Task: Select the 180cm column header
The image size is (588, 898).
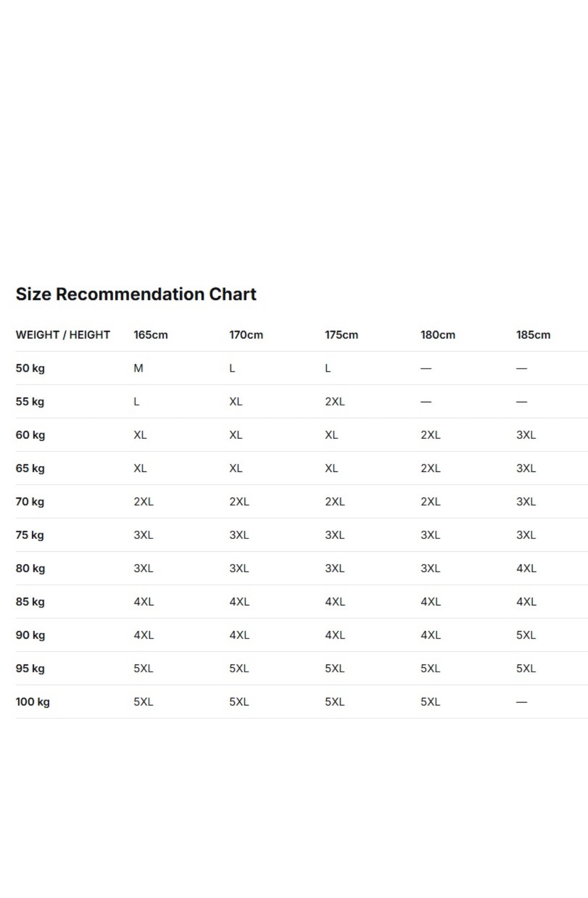Action: [438, 335]
